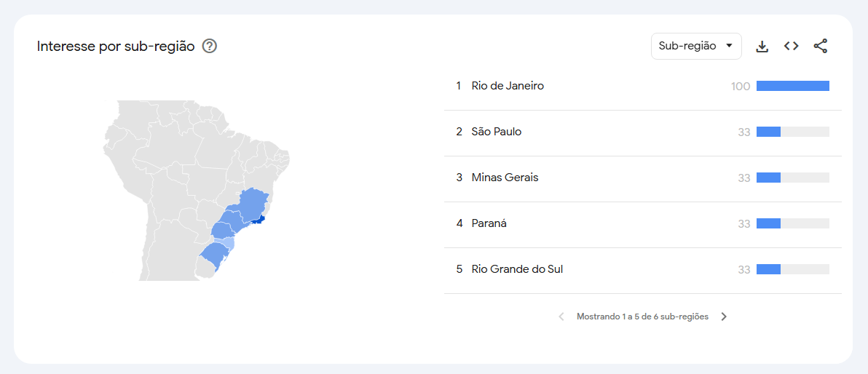Go to previous page of sub-regions
The height and width of the screenshot is (374, 868).
tap(561, 317)
